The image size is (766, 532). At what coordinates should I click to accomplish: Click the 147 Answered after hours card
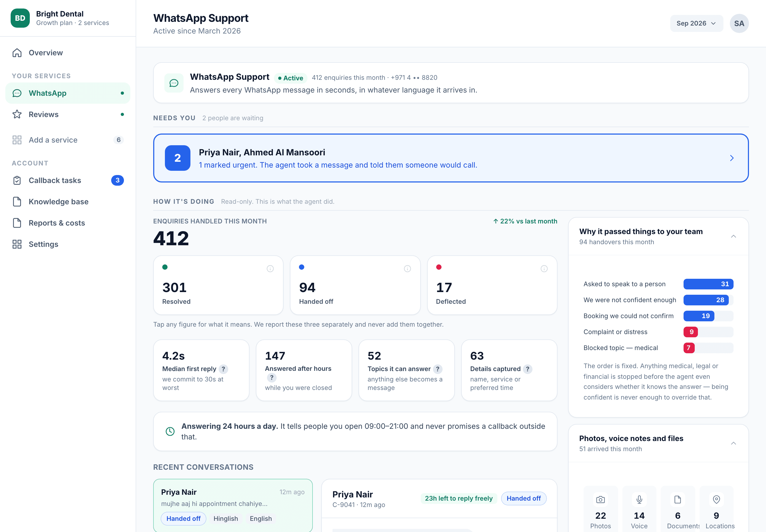coord(304,370)
